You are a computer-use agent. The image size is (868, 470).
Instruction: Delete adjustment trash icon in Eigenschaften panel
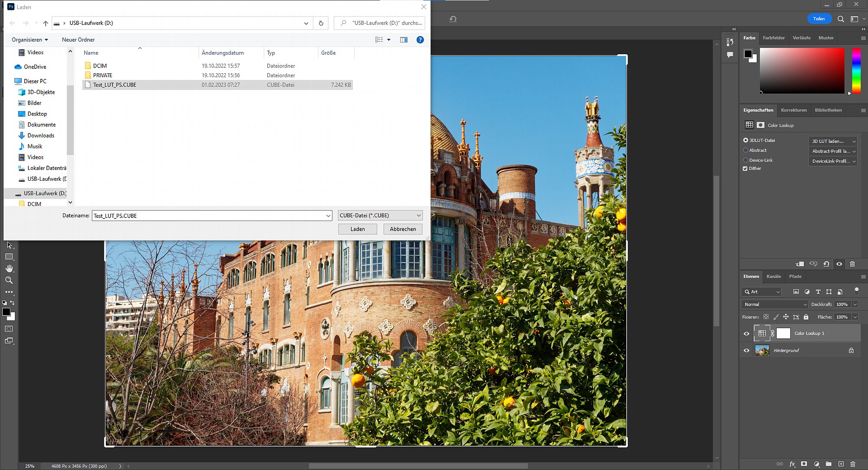coord(852,264)
